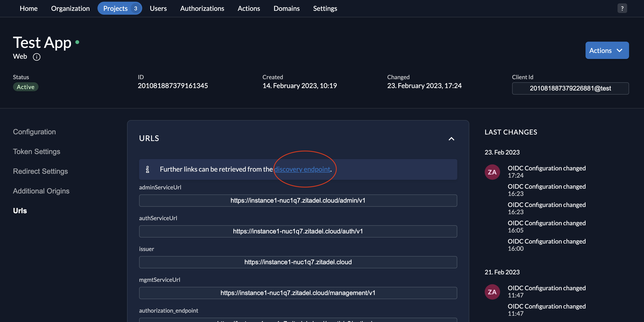
Task: Switch to the Authorizations tab
Action: [x=202, y=8]
